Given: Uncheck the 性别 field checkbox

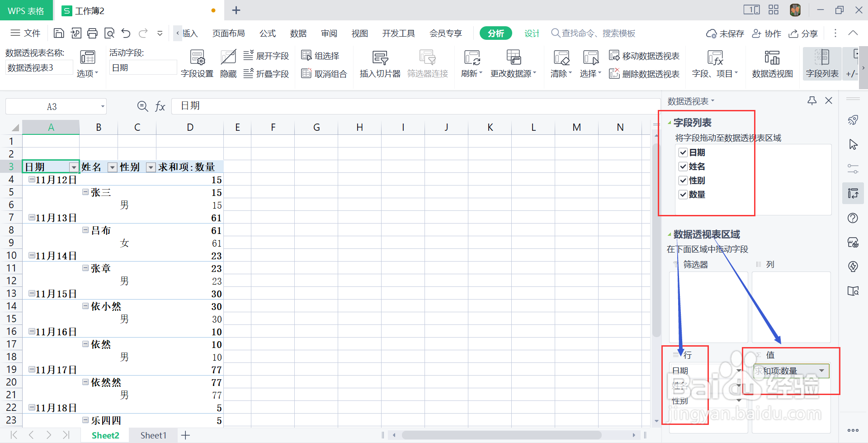Looking at the screenshot, I should tap(683, 180).
